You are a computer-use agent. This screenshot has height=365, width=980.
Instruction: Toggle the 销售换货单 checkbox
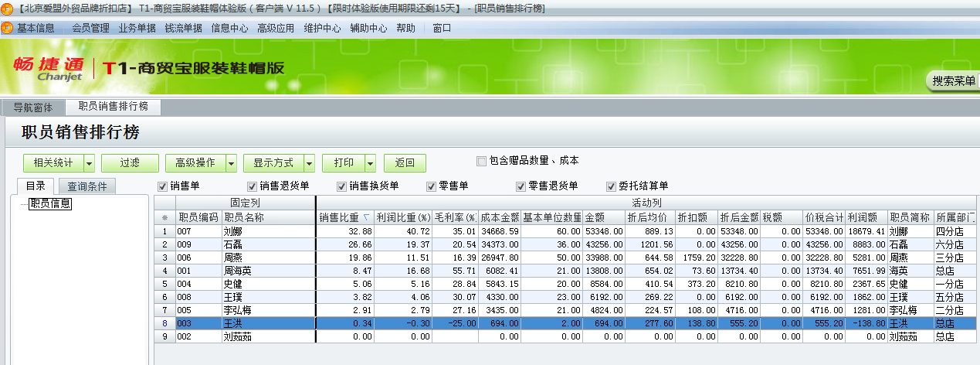click(341, 186)
